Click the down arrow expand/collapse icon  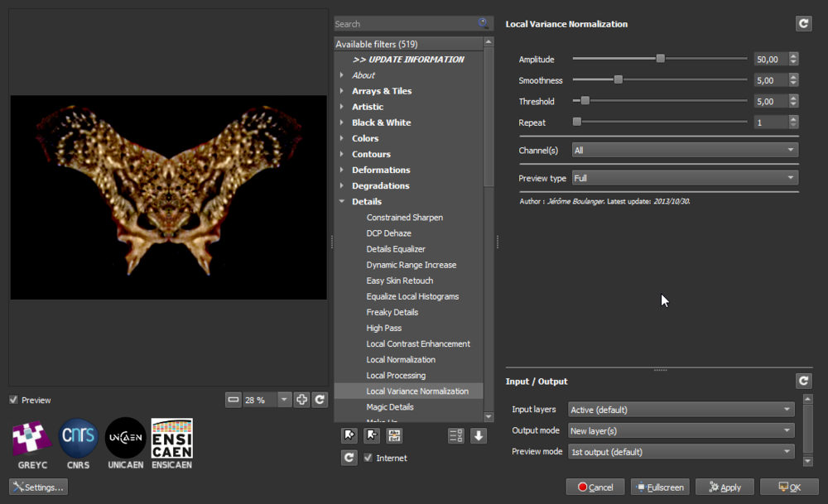coord(479,435)
